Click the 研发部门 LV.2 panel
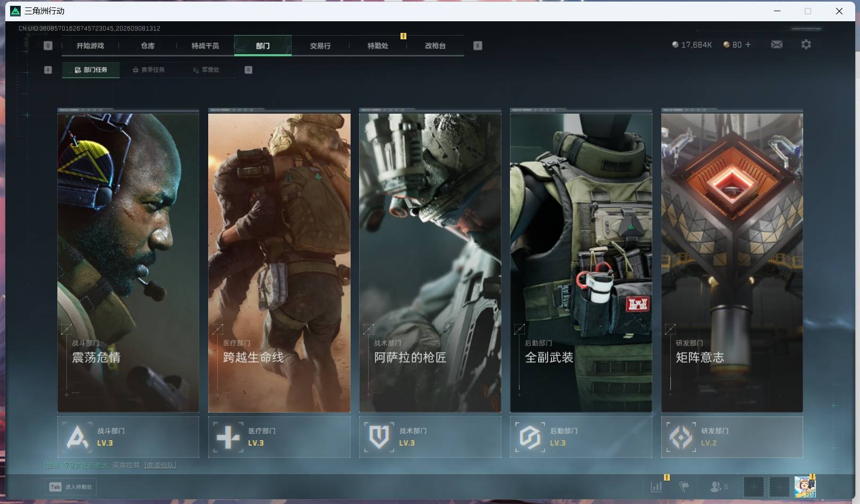Viewport: 860px width, 504px height. [732, 437]
